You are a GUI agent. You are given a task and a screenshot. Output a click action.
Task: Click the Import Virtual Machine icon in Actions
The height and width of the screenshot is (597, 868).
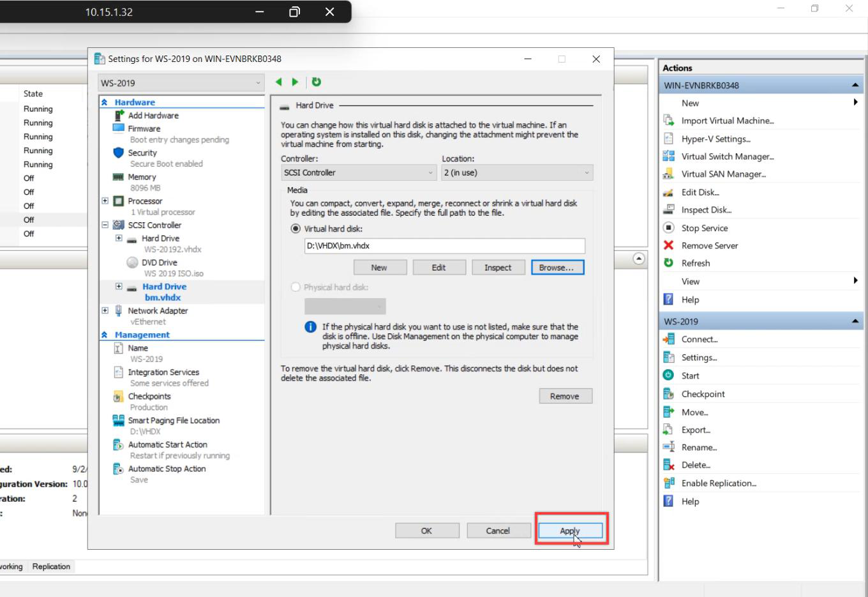click(668, 120)
